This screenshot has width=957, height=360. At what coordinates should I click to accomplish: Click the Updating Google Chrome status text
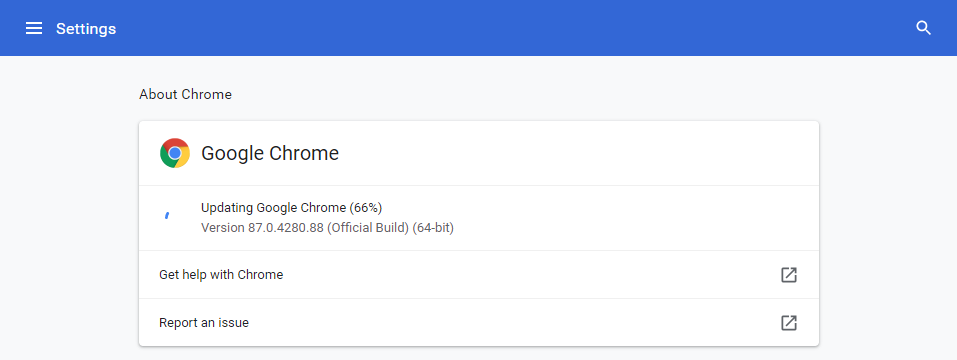point(274,207)
